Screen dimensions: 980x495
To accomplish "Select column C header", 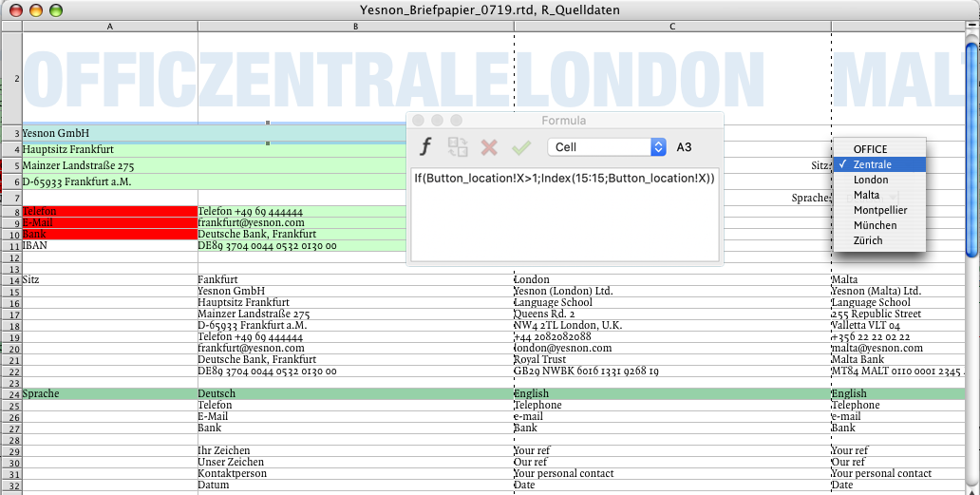I will pyautogui.click(x=671, y=26).
